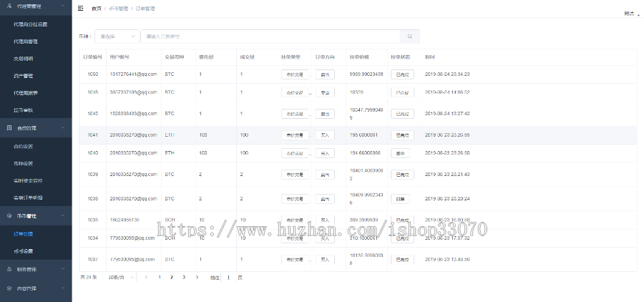Click price 194.66000366 cell
The height and width of the screenshot is (302, 644).
tap(365, 153)
